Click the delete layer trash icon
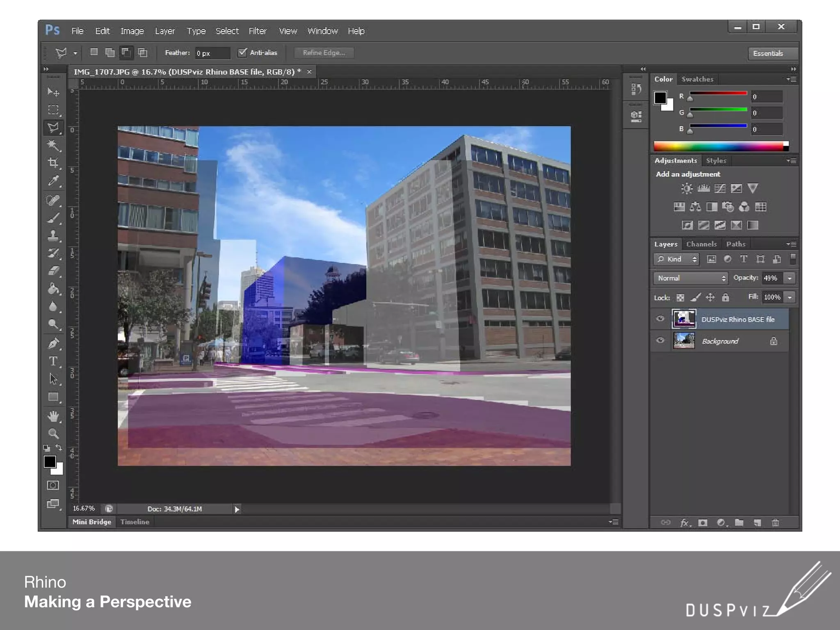840x630 pixels. (x=775, y=523)
